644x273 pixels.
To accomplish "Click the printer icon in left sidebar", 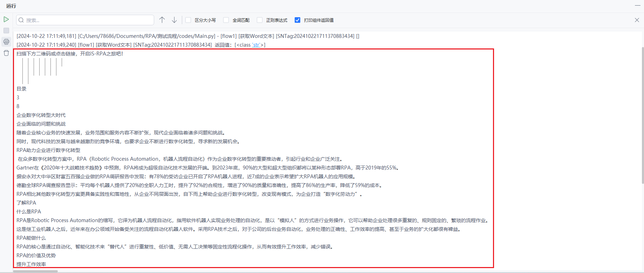I will (x=6, y=42).
